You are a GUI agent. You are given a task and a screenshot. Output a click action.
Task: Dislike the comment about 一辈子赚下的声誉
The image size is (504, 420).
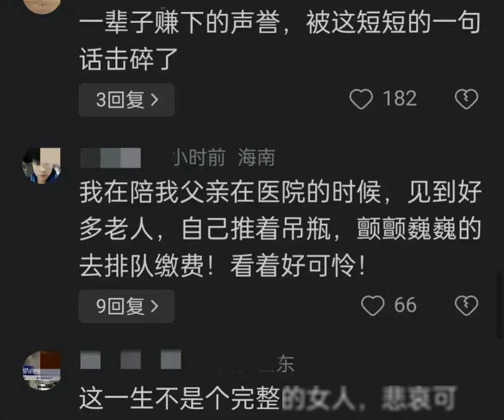pyautogui.click(x=466, y=99)
